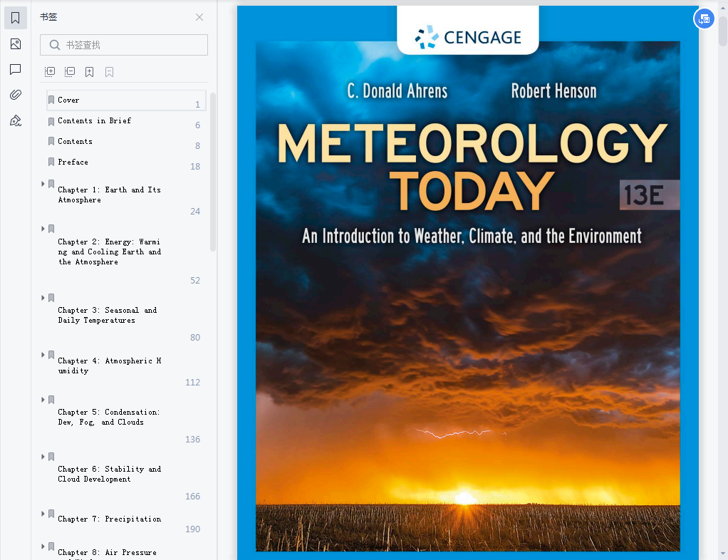728x560 pixels.
Task: Click the document scroll down arrow
Action: click(x=723, y=554)
